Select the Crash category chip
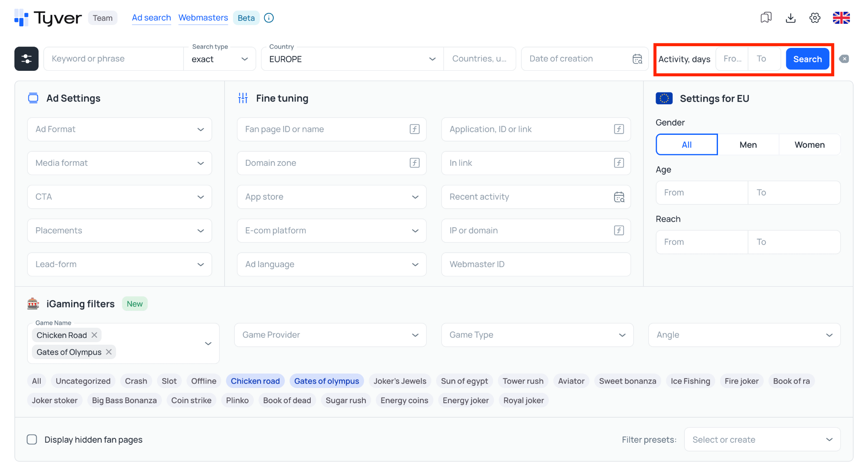 (x=136, y=381)
